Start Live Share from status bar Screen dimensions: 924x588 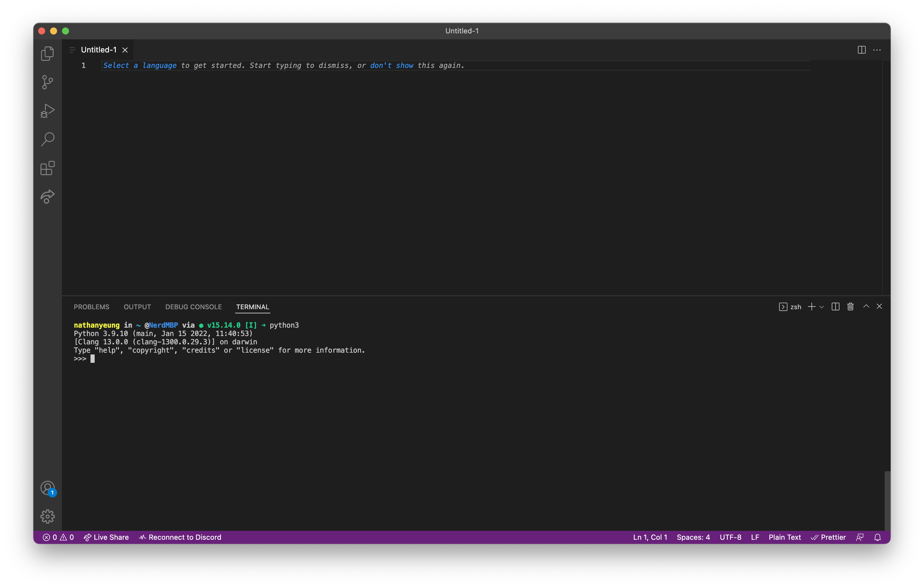[x=106, y=537]
